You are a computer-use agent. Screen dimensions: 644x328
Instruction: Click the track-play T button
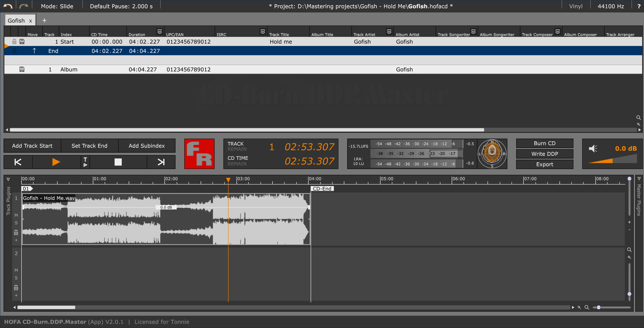tap(85, 162)
